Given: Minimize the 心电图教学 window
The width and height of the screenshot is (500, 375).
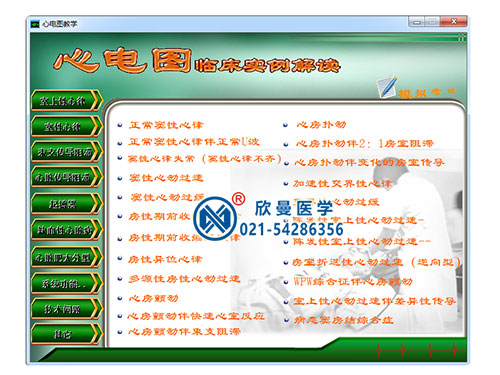Looking at the screenshot, I should (416, 22).
